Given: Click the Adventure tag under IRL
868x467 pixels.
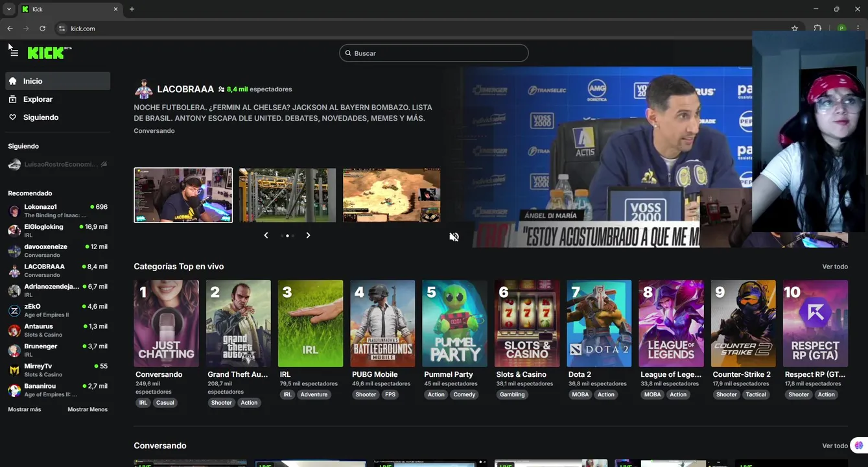Looking at the screenshot, I should coord(314,394).
